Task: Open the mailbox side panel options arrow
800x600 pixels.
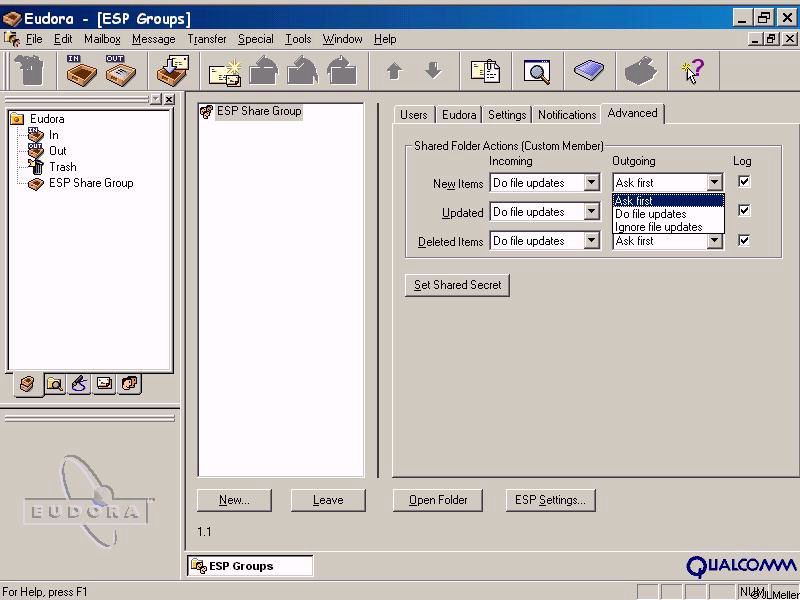Action: (156, 99)
